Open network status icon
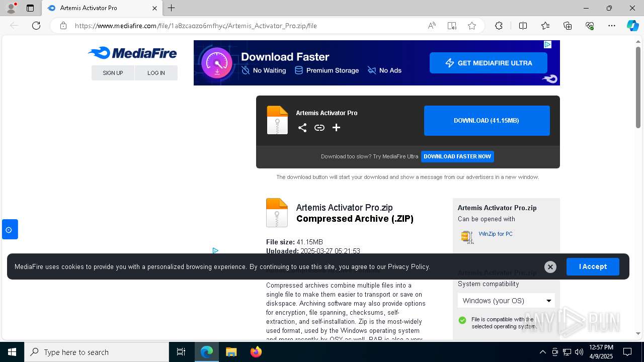The width and height of the screenshot is (644, 362). 567,352
